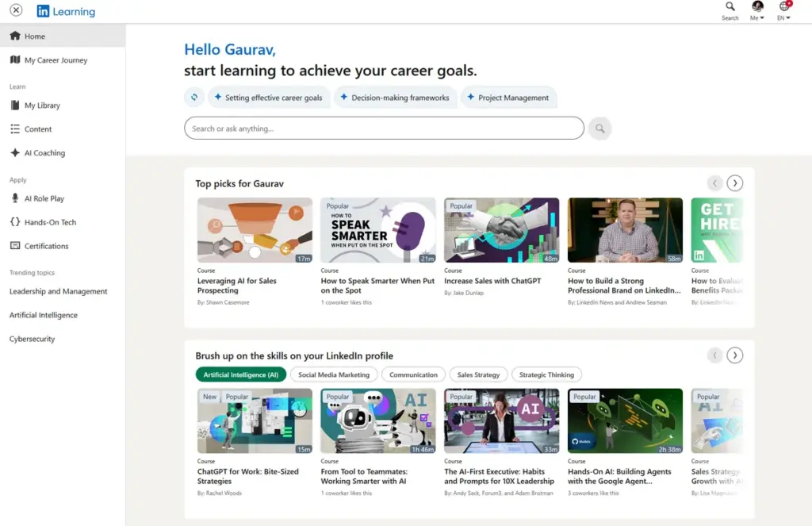The height and width of the screenshot is (526, 812).
Task: Click the Search or ask anything input field
Action: (384, 128)
